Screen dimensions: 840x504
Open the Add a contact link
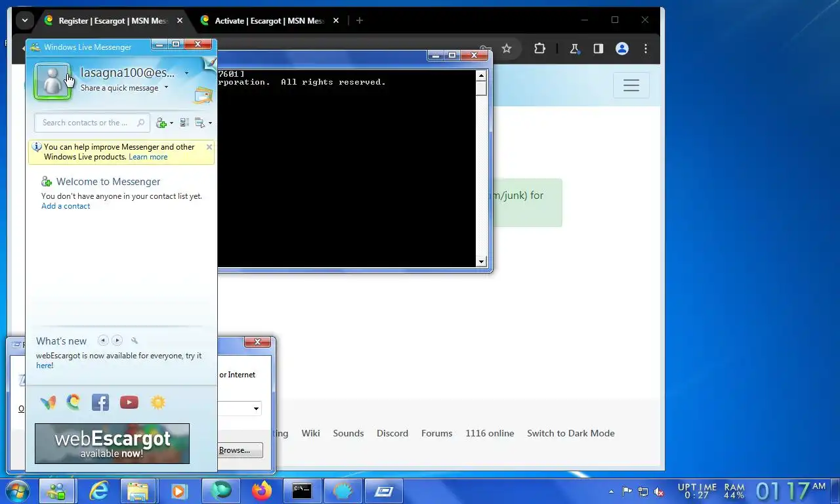(x=66, y=206)
